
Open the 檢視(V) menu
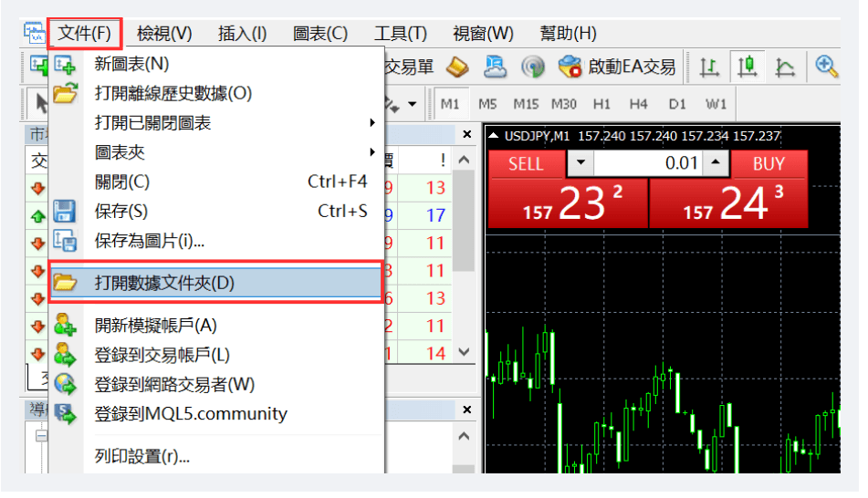[164, 34]
